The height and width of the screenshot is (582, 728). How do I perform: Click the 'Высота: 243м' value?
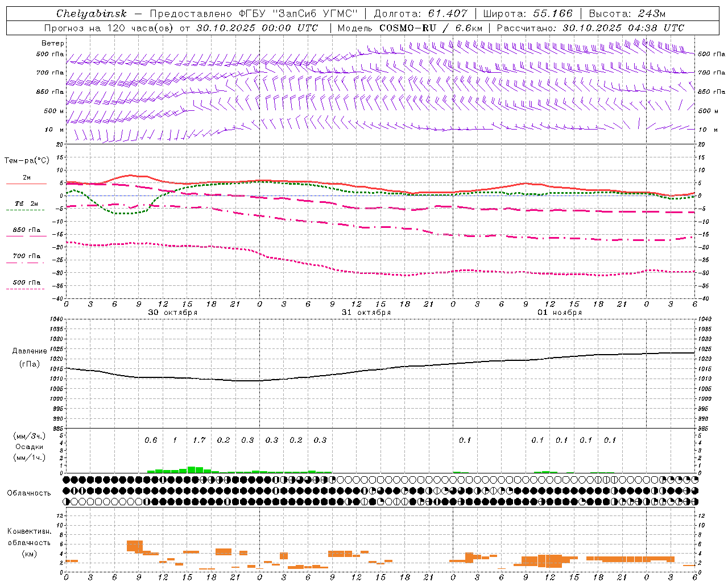(x=627, y=14)
